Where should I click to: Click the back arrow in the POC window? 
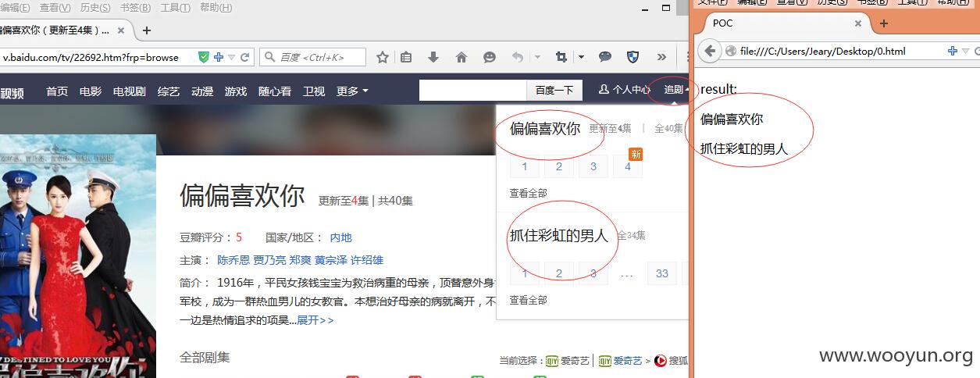[710, 52]
